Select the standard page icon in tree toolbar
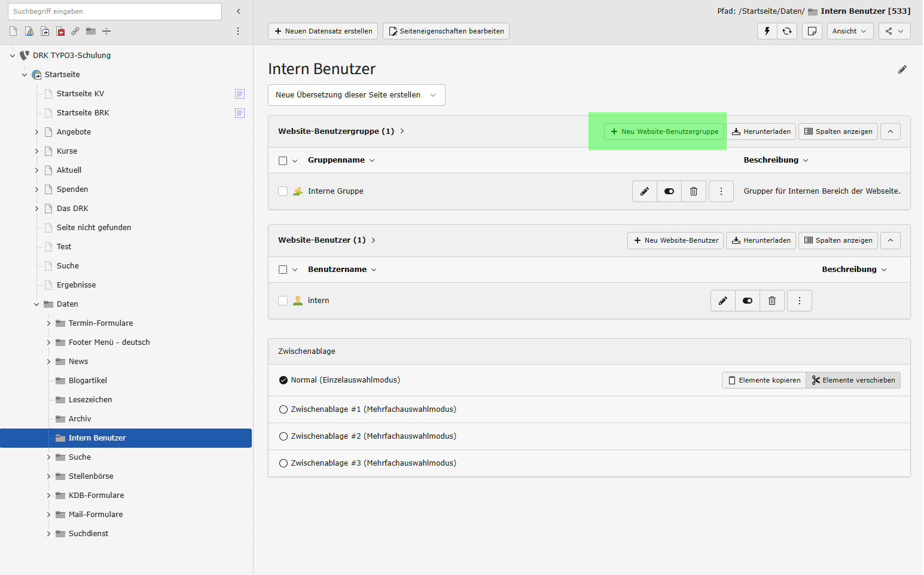Viewport: 924px width, 575px height. [x=13, y=31]
